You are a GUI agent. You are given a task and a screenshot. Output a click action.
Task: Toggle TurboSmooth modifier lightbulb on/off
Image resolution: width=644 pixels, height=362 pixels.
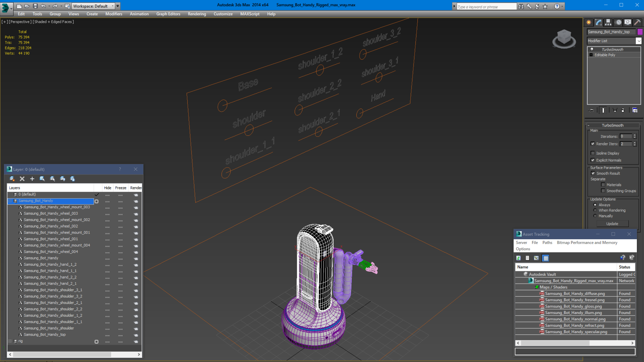coord(592,49)
